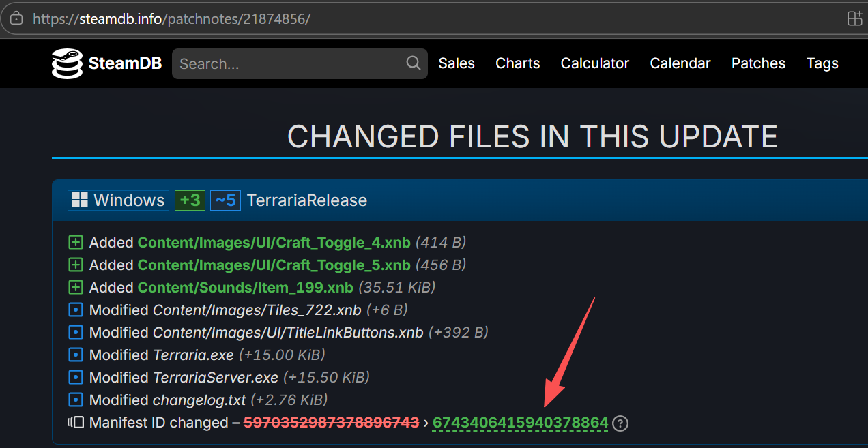Click the Content/Images/UI/Craft_Toggle_4.xnb file name
This screenshot has width=868, height=448.
274,243
